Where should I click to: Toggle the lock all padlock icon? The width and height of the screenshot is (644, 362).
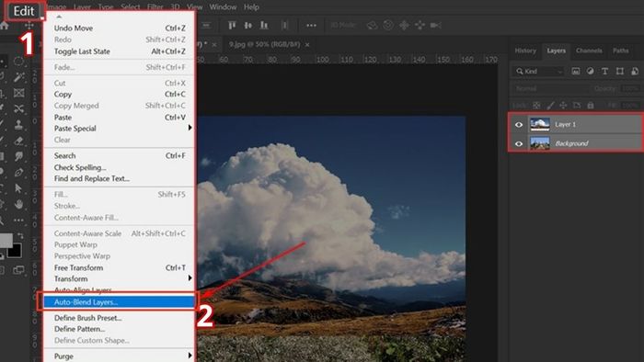(x=591, y=106)
